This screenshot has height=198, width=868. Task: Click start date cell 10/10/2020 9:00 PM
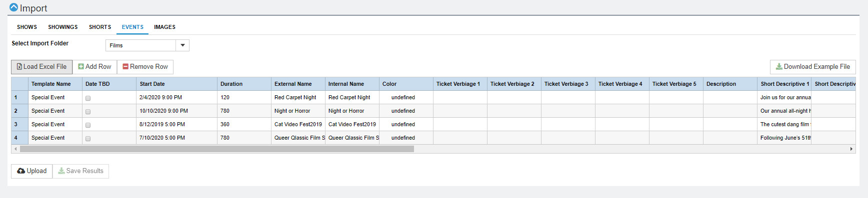click(x=176, y=111)
